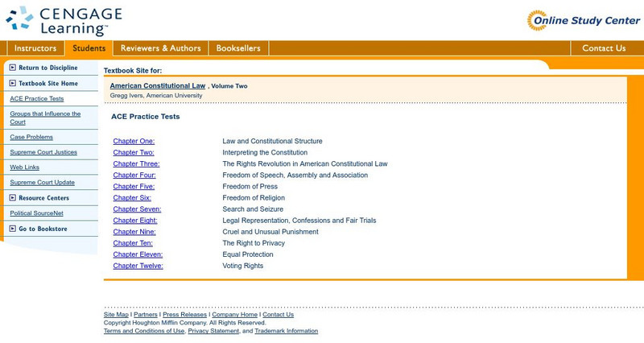Click the arrow icon beside Go to Bookstore
Screen dimensions: 644x343
pos(13,229)
